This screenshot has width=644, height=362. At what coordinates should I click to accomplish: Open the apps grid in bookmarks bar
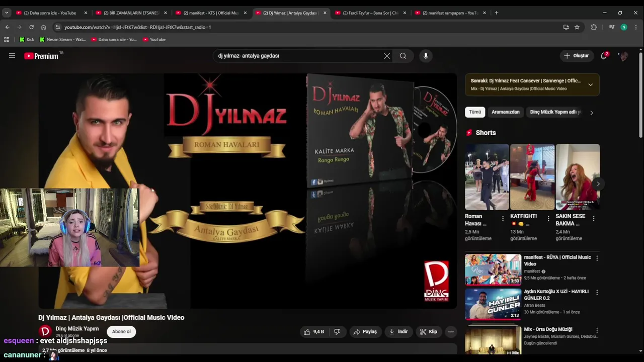pyautogui.click(x=7, y=39)
